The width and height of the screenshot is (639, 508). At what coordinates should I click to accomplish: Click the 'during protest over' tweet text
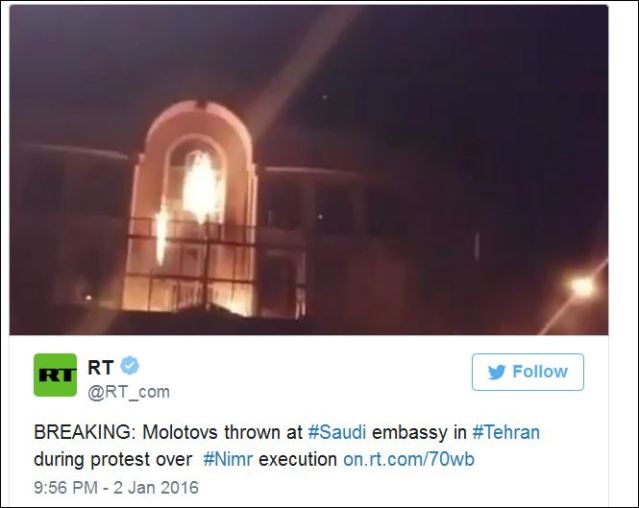tap(113, 459)
